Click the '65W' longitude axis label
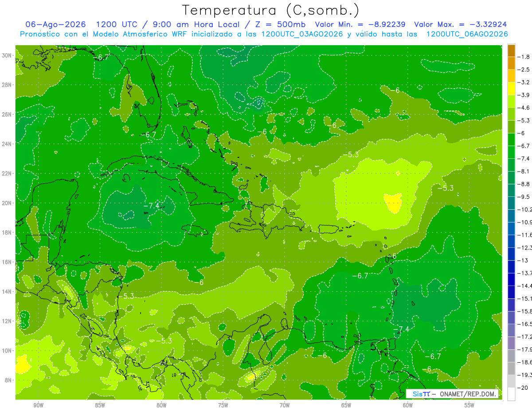The height and width of the screenshot is (411, 532). [x=346, y=405]
